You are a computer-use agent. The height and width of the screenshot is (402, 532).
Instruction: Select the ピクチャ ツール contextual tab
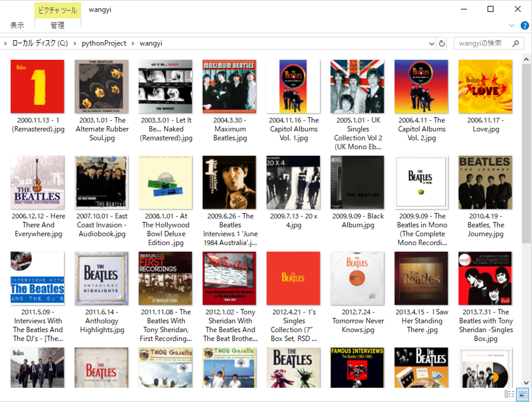tap(57, 10)
